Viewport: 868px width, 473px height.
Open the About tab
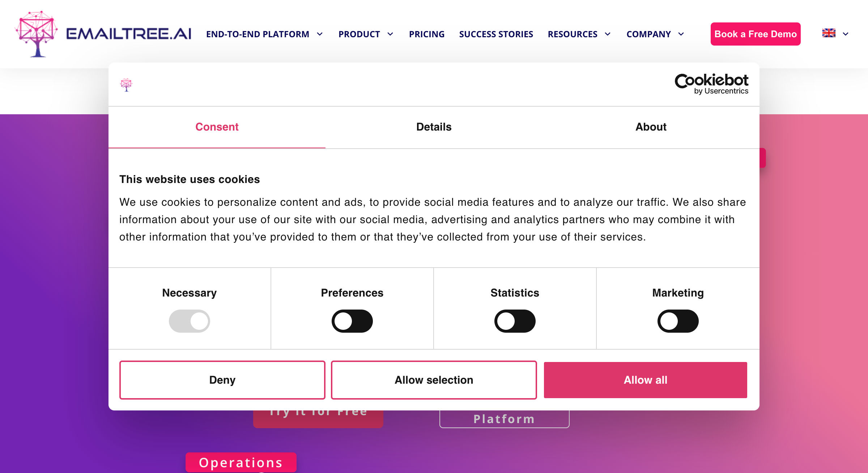(651, 127)
